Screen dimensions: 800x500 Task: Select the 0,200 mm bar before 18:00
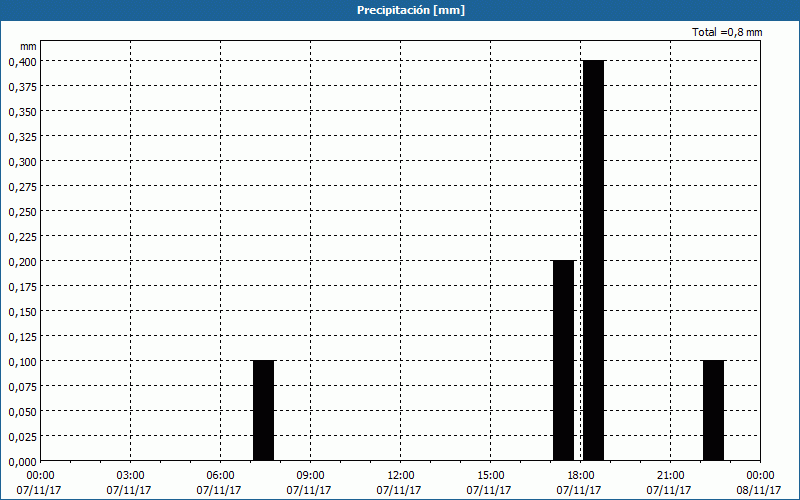(x=564, y=360)
